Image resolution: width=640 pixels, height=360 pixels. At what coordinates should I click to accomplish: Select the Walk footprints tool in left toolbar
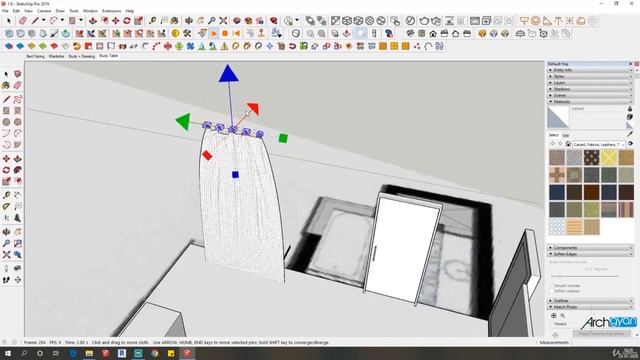tap(6, 280)
